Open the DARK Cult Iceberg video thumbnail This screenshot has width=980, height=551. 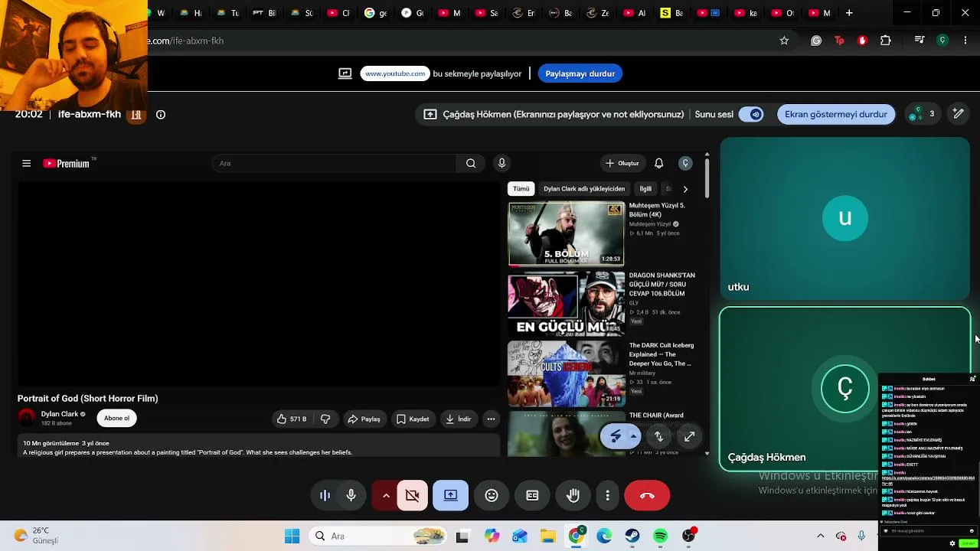click(566, 374)
